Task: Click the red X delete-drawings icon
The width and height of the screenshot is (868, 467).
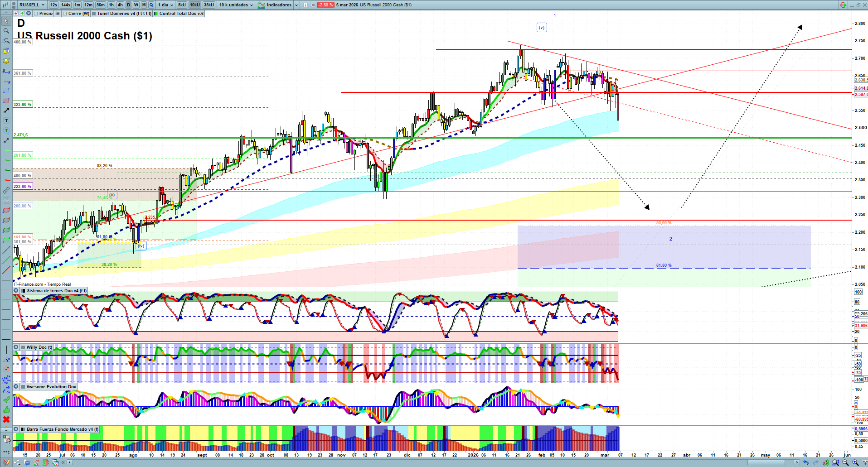Action: tap(6, 419)
